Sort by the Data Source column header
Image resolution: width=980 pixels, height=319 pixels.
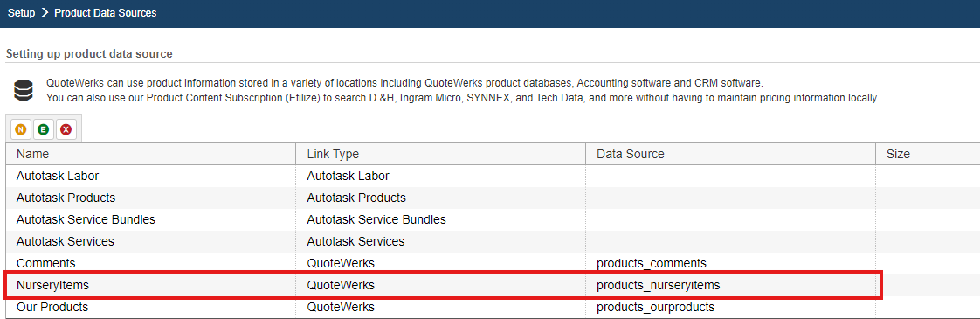[730, 154]
